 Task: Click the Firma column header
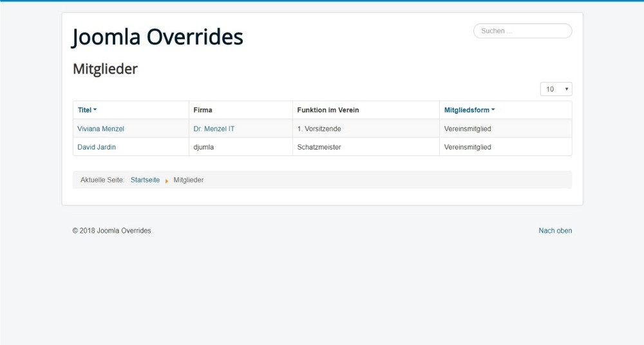(x=203, y=110)
